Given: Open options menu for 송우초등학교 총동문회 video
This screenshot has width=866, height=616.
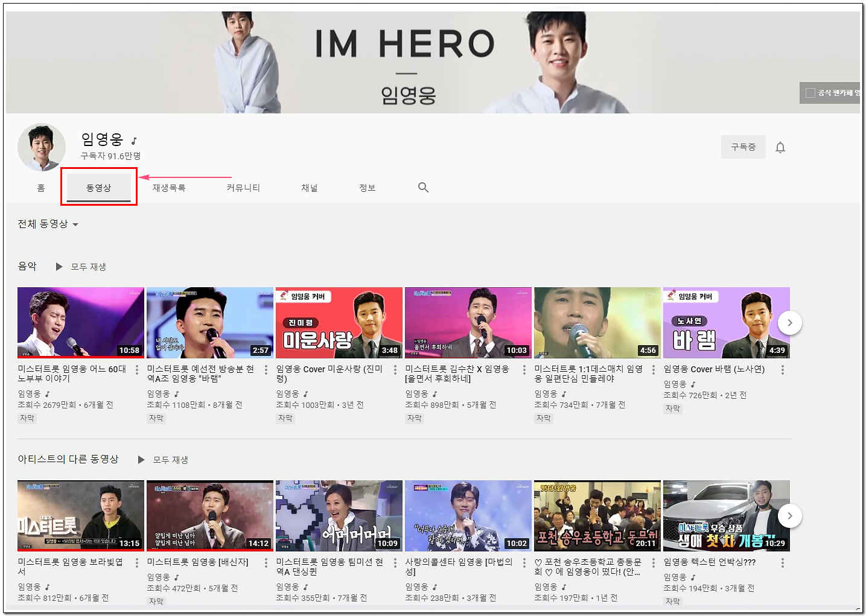Looking at the screenshot, I should (654, 563).
